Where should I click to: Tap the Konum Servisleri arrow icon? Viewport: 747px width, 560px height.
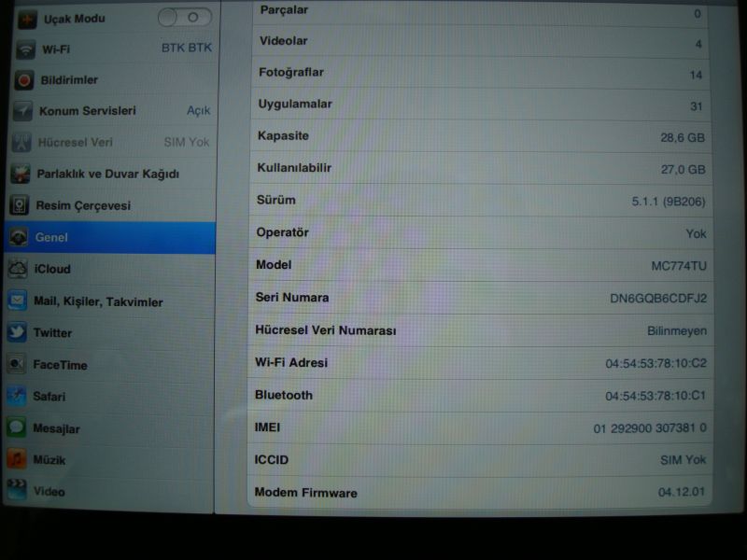22,111
